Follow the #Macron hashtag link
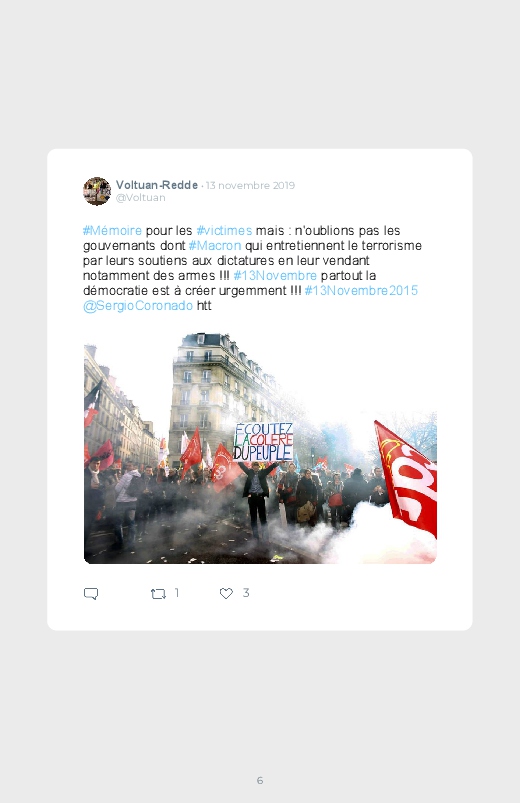The image size is (520, 803). tap(215, 245)
